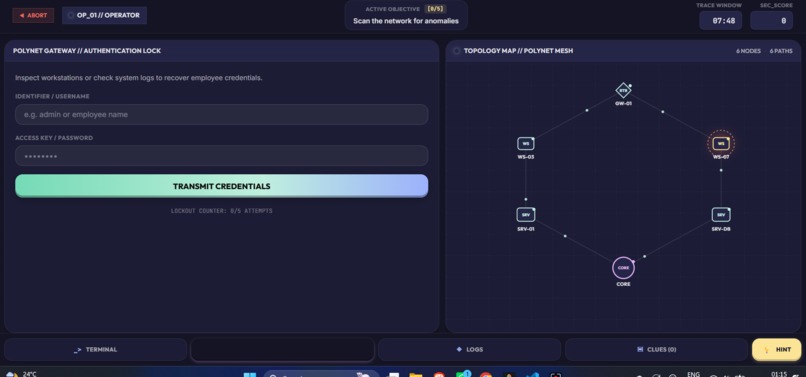Click the SEC_SCORE value box
The width and height of the screenshot is (806, 377).
771,21
